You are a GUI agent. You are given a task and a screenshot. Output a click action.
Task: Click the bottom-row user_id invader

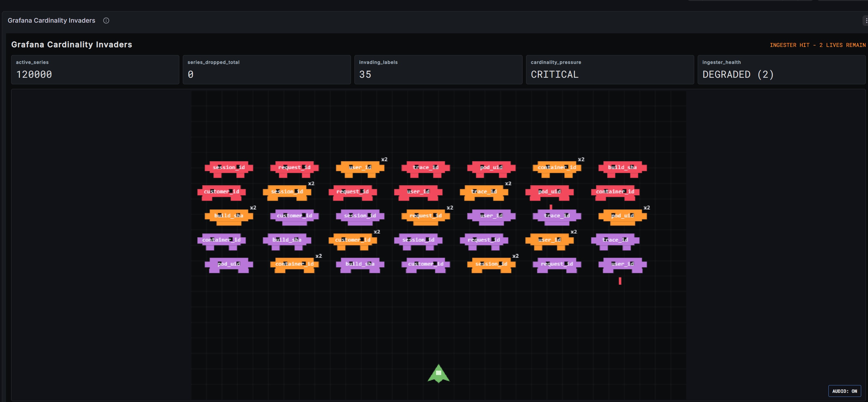(x=622, y=265)
